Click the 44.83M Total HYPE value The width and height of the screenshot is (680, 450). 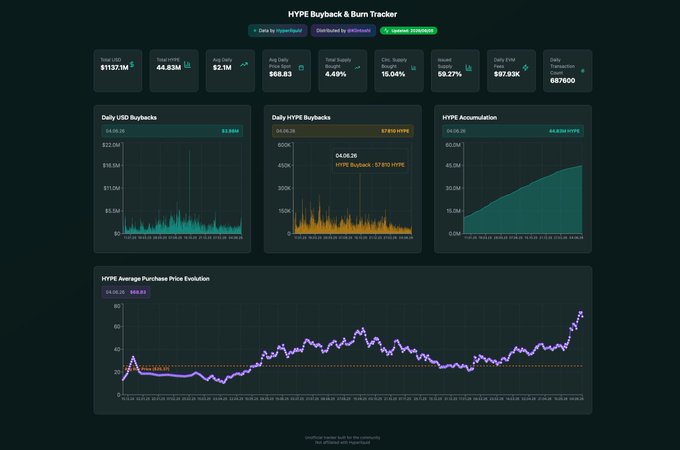point(169,68)
